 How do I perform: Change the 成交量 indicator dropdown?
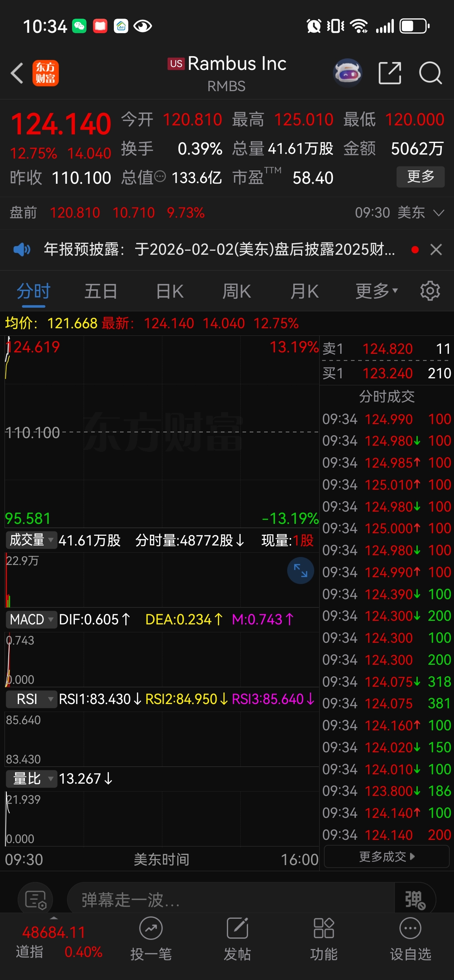click(x=31, y=540)
